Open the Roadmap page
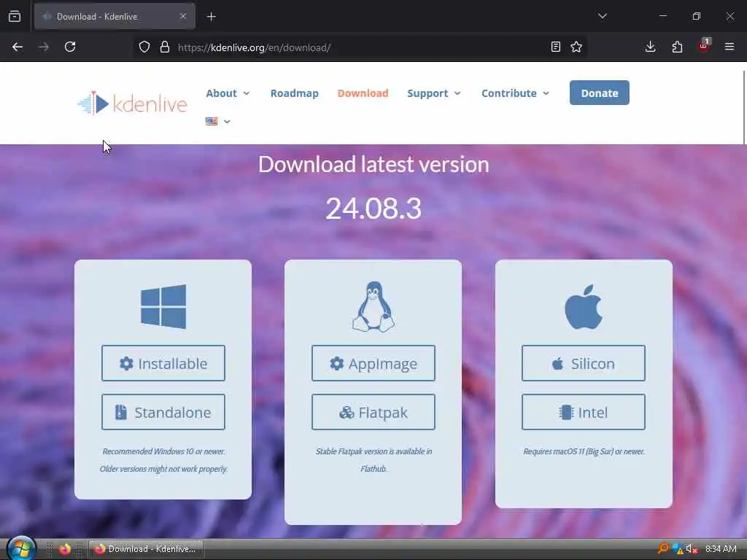 point(295,93)
